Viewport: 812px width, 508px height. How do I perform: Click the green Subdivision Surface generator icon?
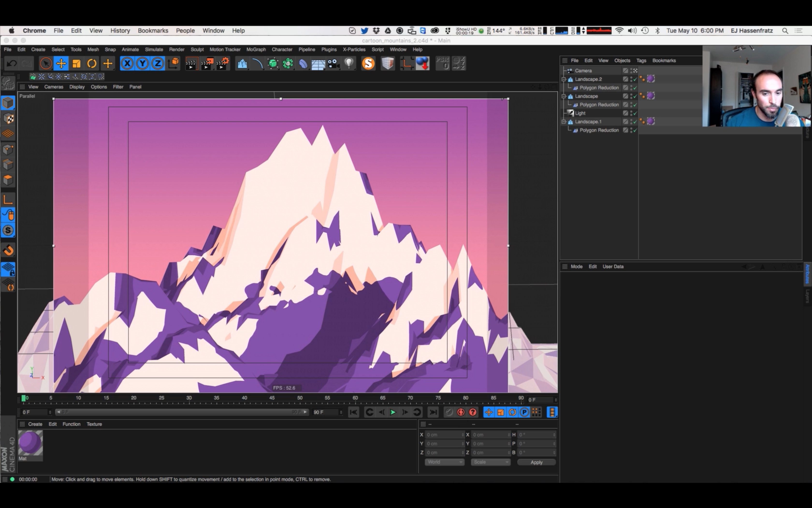[273, 63]
